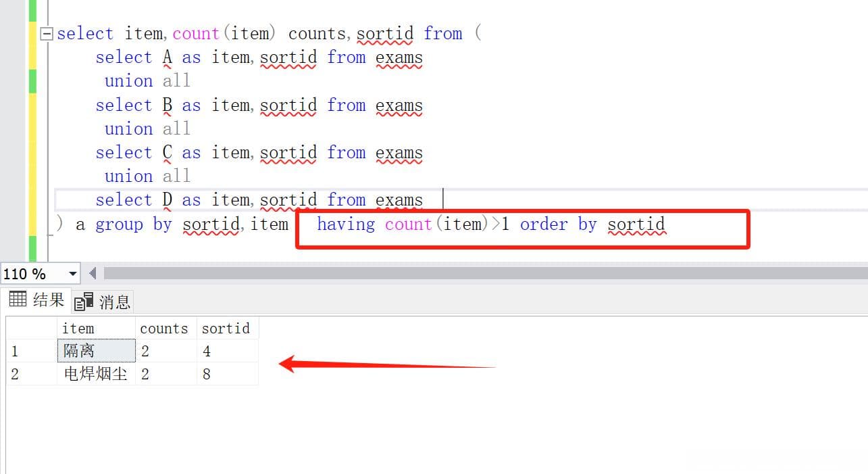Place cursor on 'select A as item' line
Screen dimensions: 868x474
(259, 58)
